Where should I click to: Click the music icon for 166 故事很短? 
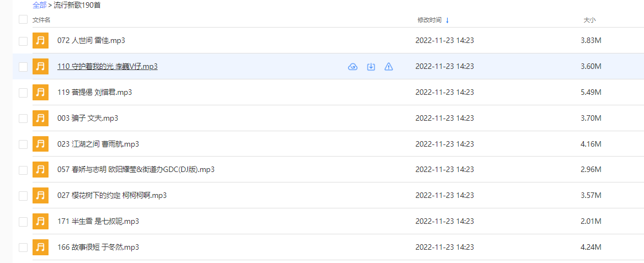click(41, 248)
